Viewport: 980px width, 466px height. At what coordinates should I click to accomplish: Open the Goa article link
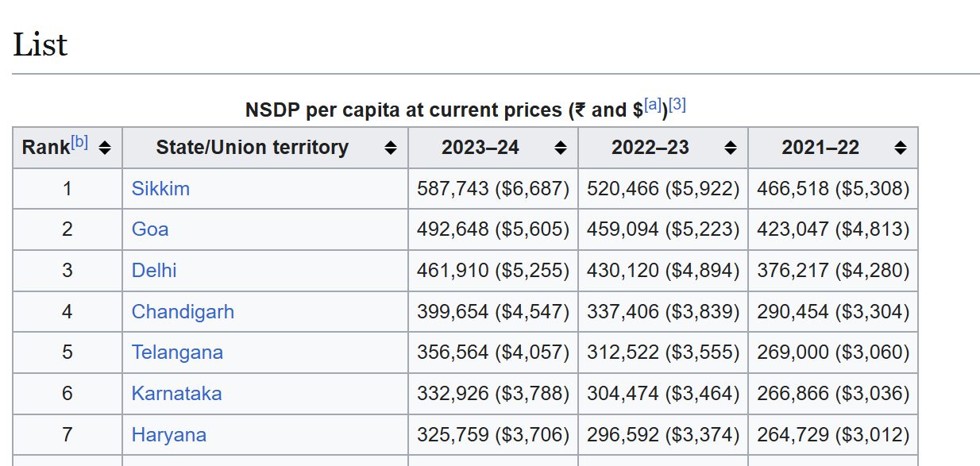150,229
